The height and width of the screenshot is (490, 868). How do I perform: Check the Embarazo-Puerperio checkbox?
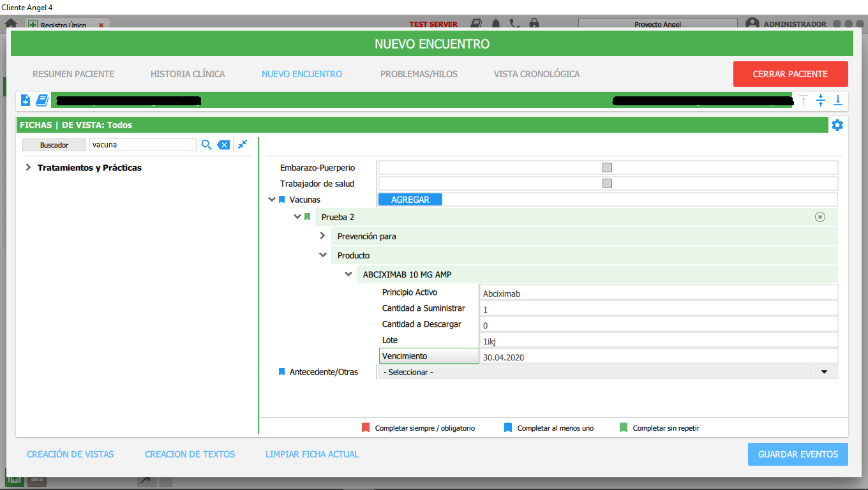tap(608, 168)
